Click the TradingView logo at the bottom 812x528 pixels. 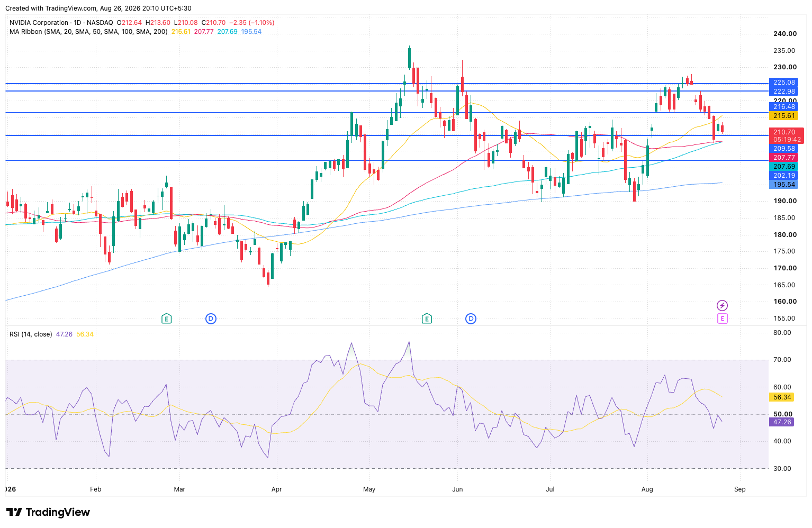click(48, 512)
